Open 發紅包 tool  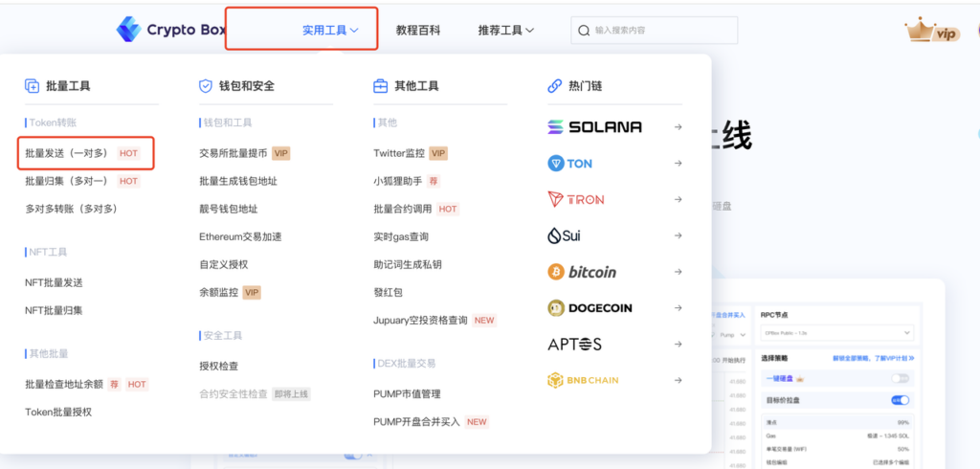[x=389, y=292]
